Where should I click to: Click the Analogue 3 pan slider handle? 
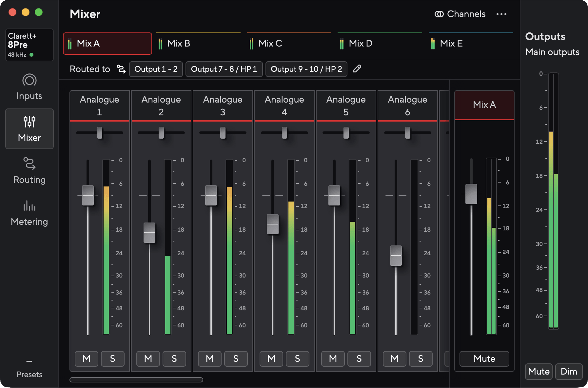click(223, 133)
